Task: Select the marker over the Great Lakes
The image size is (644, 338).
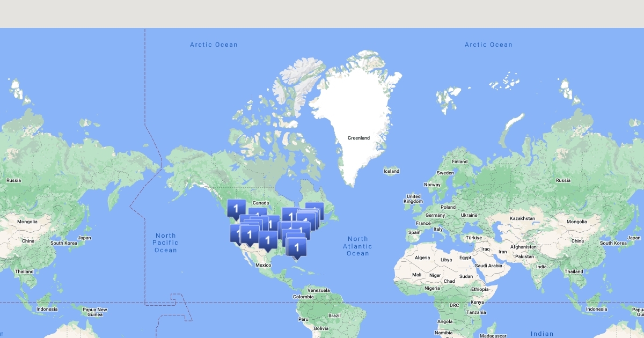Action: click(x=290, y=216)
